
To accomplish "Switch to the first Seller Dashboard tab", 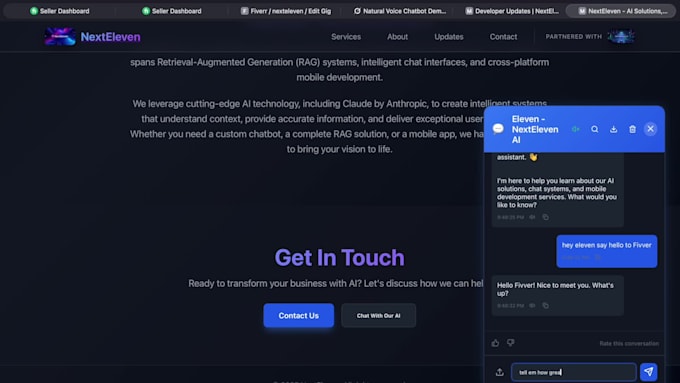I will click(x=59, y=11).
